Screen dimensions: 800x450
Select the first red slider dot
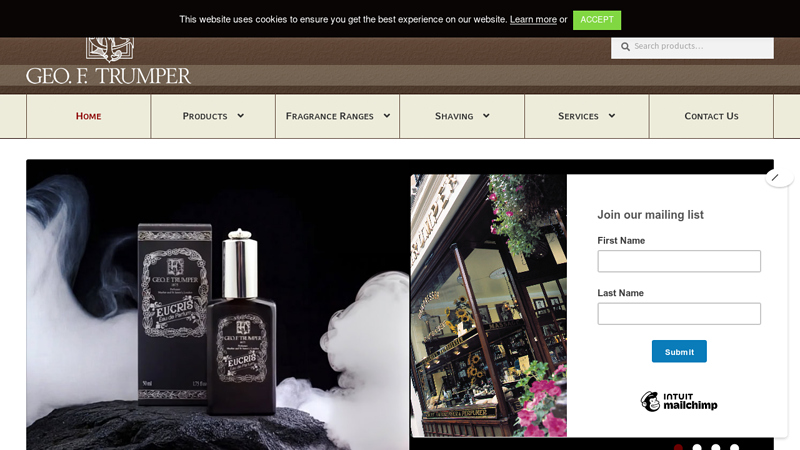(678, 447)
